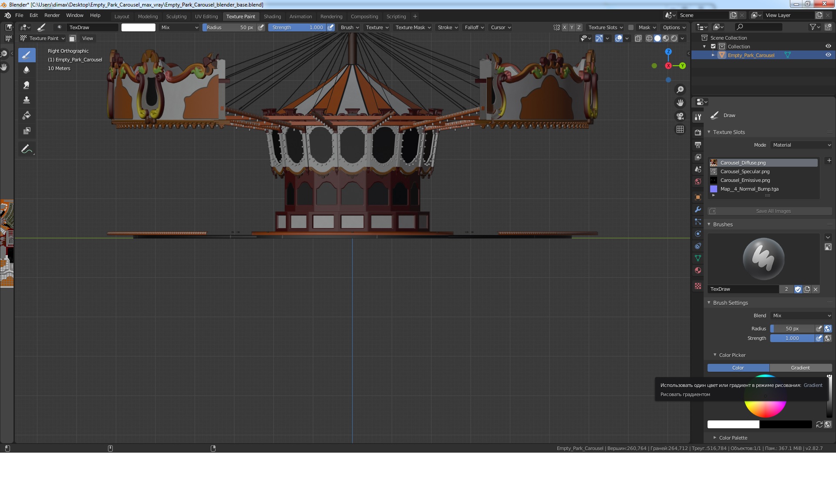The image size is (836, 504).
Task: Switch to the Shading workspace tab
Action: [x=272, y=17]
